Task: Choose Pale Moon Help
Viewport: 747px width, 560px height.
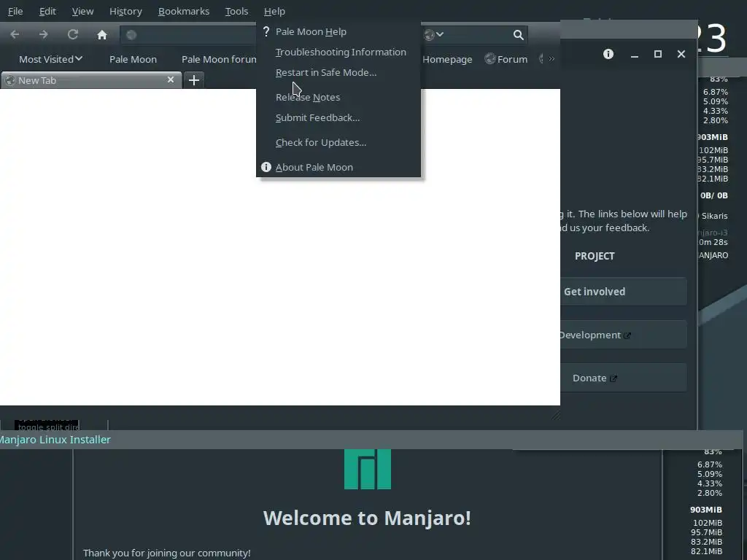Action: [x=338, y=31]
